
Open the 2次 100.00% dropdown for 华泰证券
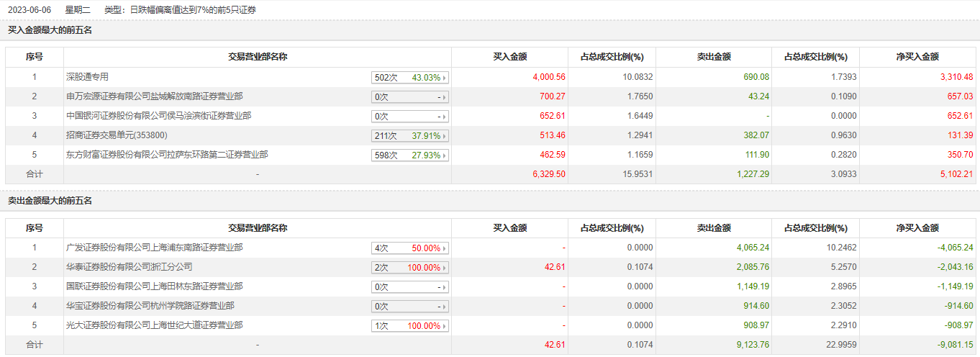click(x=410, y=268)
